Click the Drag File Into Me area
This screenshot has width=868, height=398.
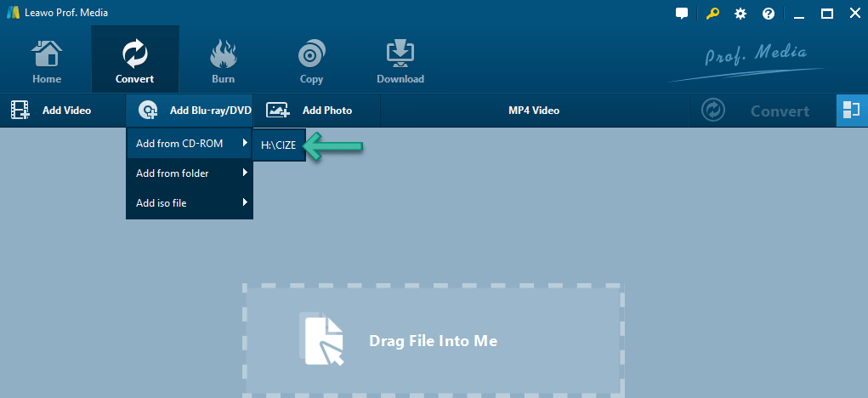[433, 340]
